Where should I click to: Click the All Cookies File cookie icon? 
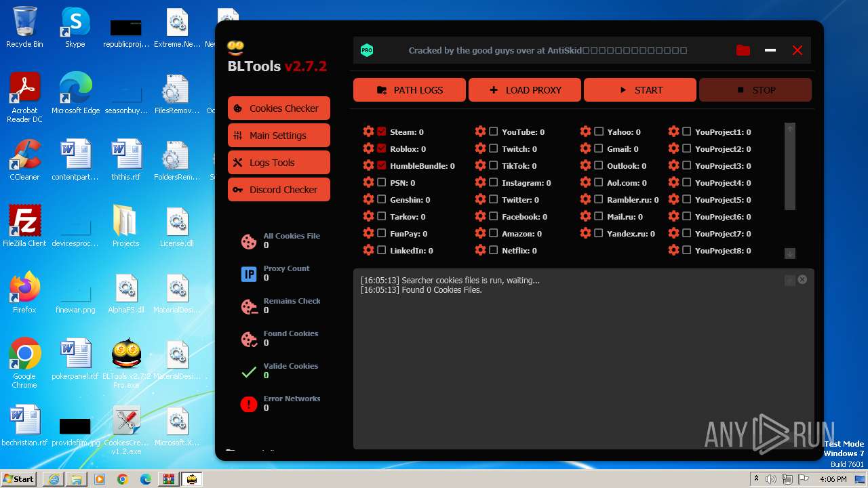(249, 241)
